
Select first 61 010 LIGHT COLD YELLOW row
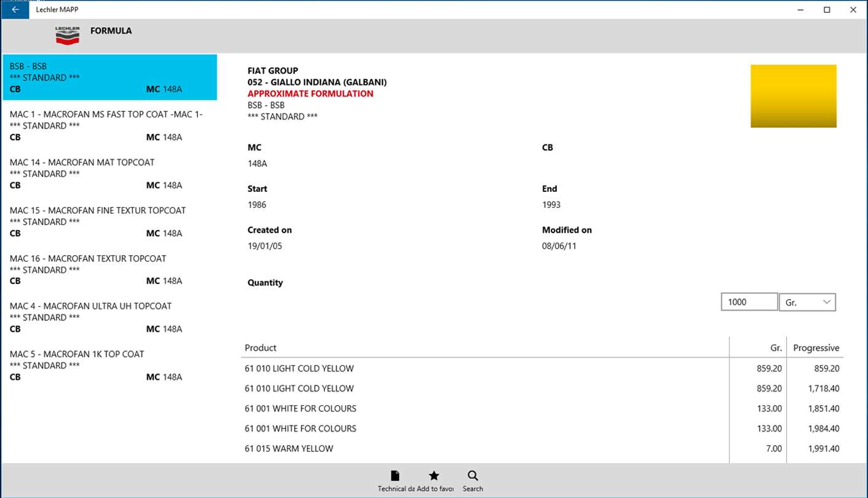[542, 369]
